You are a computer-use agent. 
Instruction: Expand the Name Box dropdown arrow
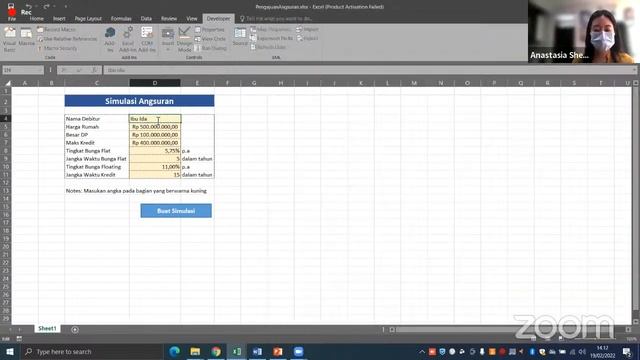[x=40, y=70]
